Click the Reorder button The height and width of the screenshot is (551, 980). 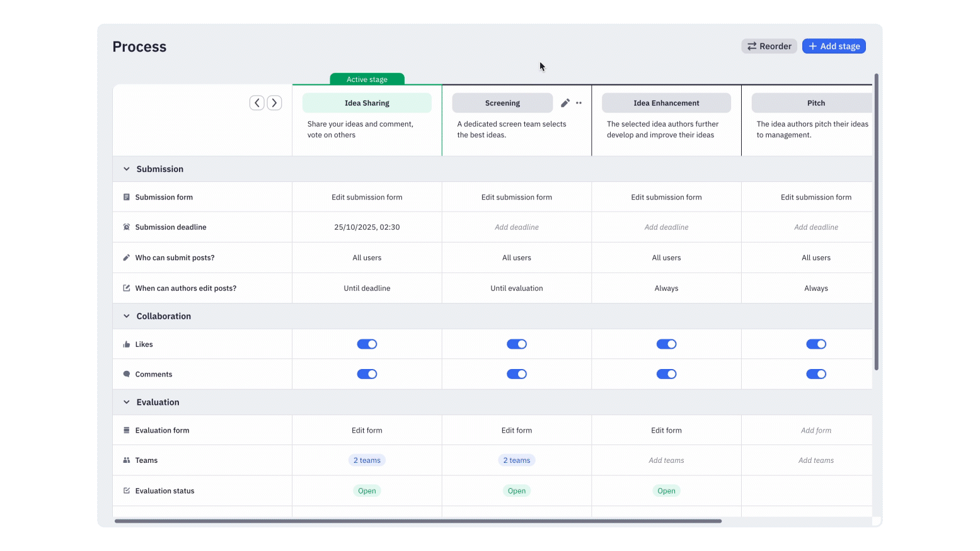tap(769, 45)
